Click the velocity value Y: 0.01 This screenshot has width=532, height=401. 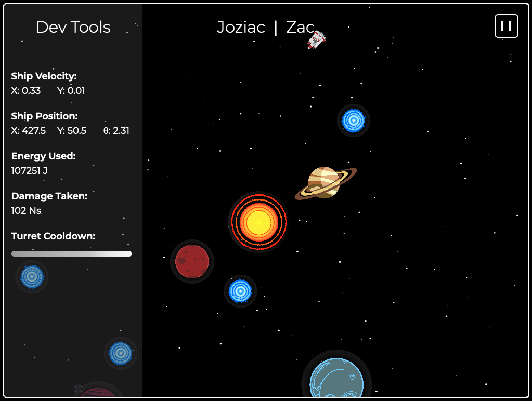click(x=71, y=91)
